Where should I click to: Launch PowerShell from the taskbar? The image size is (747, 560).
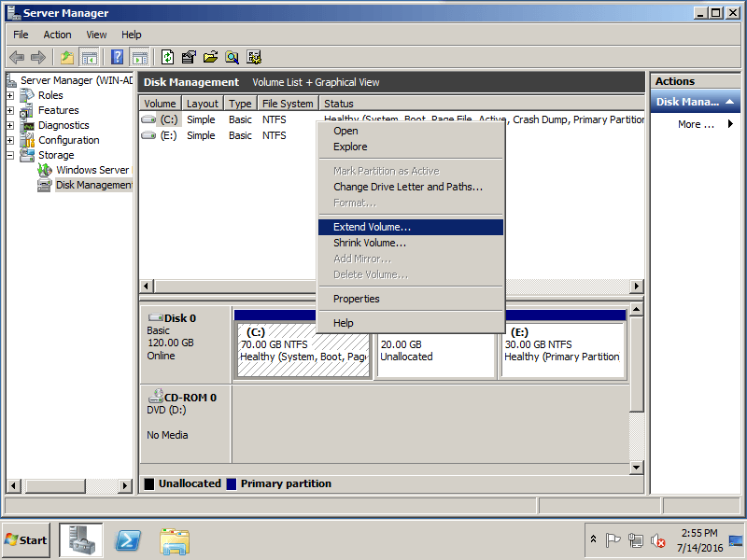128,540
